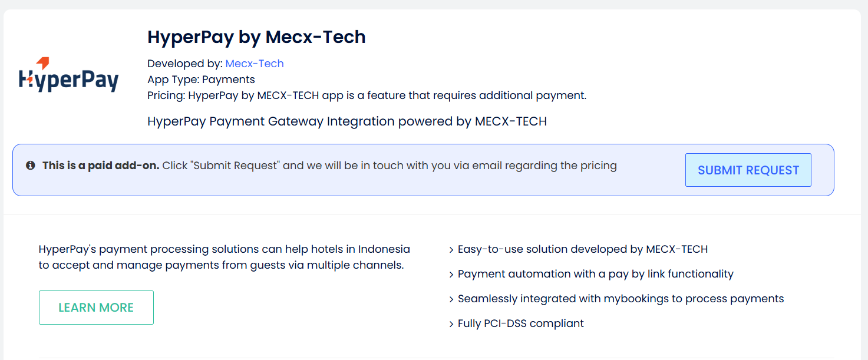Image resolution: width=868 pixels, height=360 pixels.
Task: Click the Learn More button
Action: point(96,308)
